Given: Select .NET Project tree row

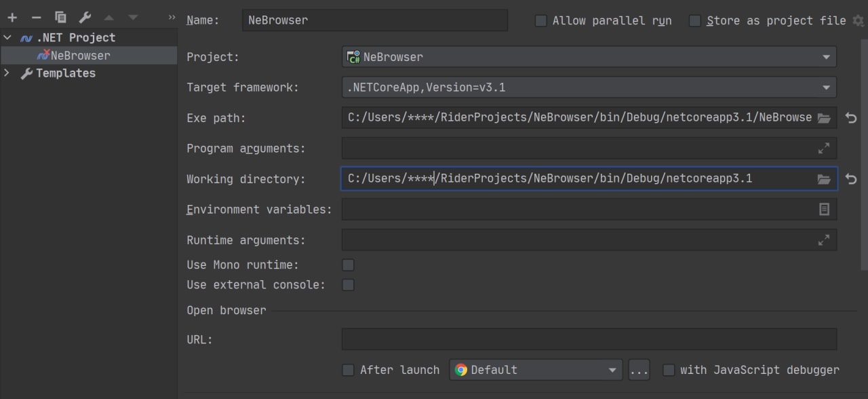Looking at the screenshot, I should pos(89,37).
